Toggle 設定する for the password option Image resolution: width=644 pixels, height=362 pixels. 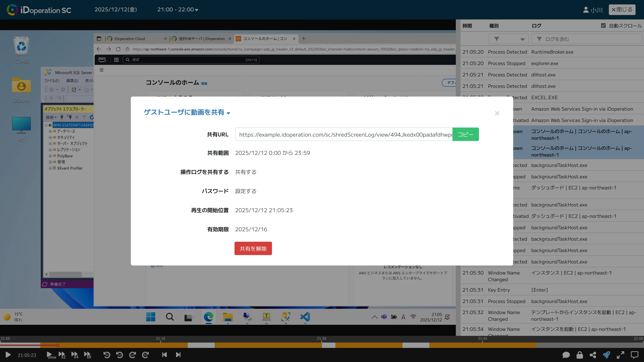tap(246, 191)
